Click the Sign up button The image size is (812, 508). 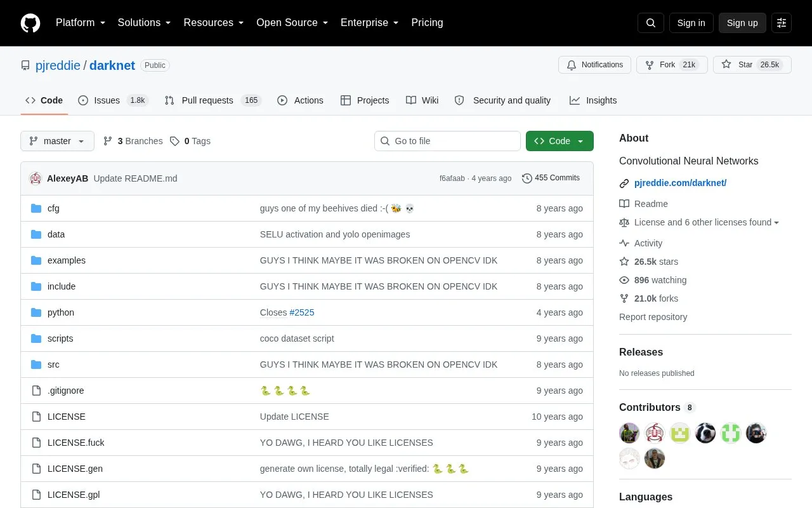[x=742, y=23]
